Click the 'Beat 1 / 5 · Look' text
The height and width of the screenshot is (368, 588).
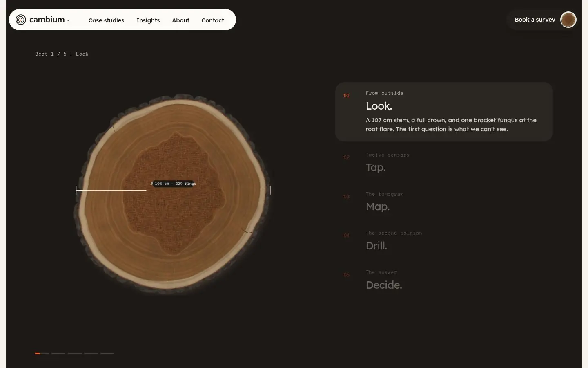click(x=62, y=54)
